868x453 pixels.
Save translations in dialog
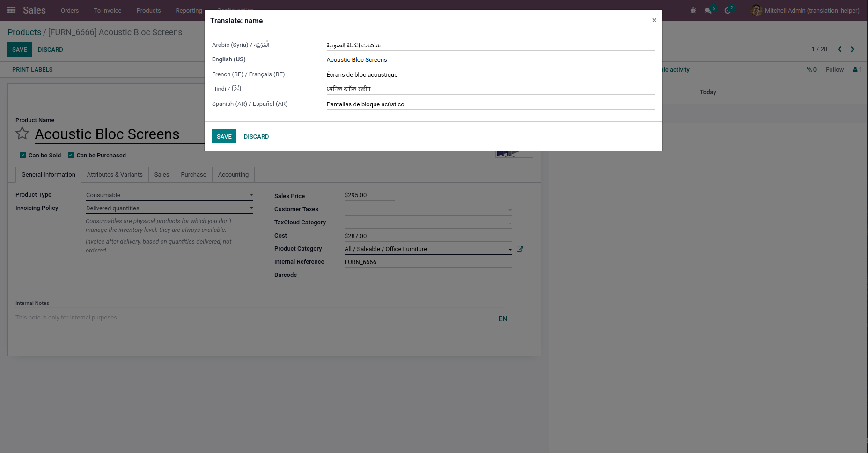(224, 136)
